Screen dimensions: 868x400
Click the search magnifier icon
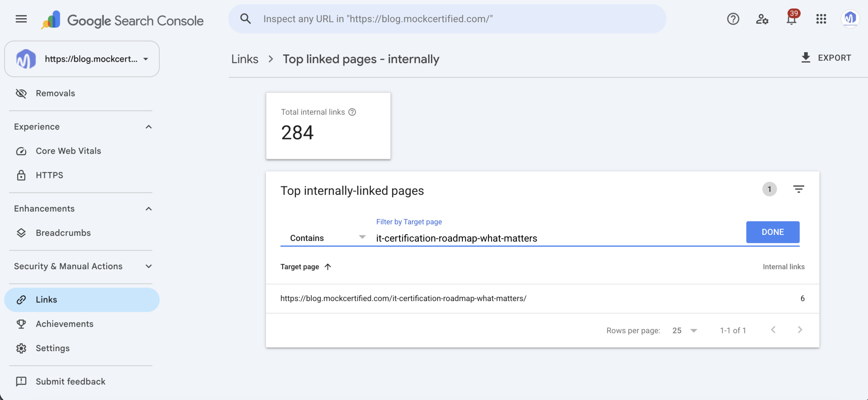coord(245,19)
